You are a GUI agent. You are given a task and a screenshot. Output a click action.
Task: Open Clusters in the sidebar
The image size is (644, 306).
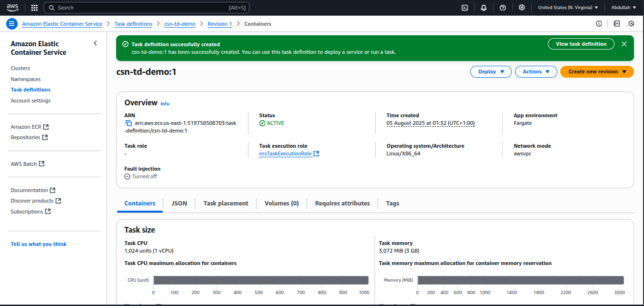click(20, 68)
